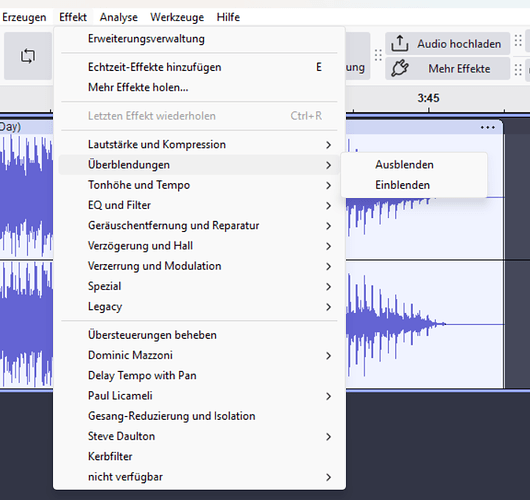Click the plug icon beside Mehr Effekte
The image size is (530, 500).
[x=400, y=69]
